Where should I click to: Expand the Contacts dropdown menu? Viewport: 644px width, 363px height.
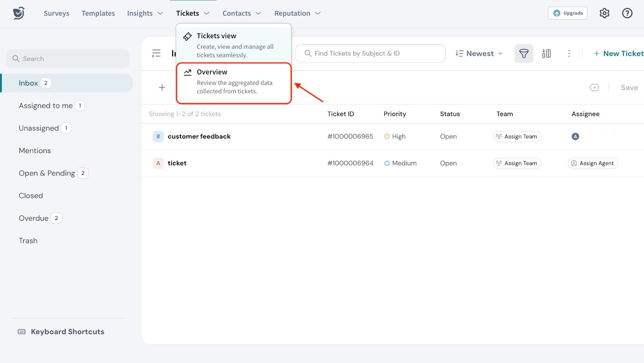pos(242,13)
